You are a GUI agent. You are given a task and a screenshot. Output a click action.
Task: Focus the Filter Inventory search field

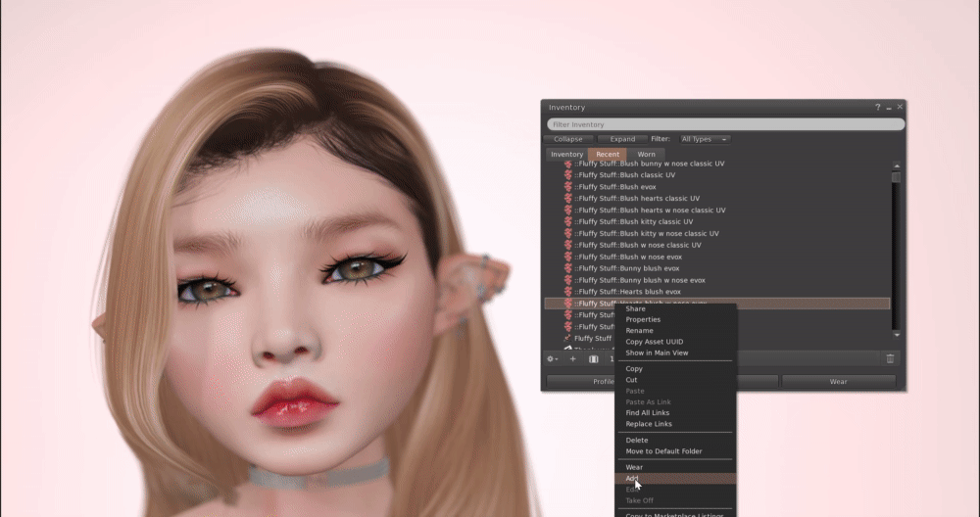pos(725,125)
